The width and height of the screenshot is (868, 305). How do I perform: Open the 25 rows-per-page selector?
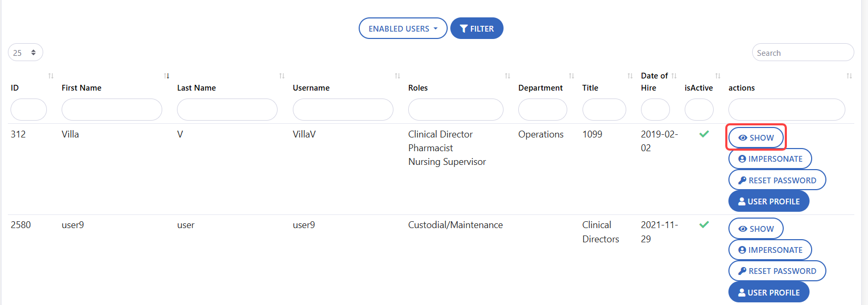(25, 53)
